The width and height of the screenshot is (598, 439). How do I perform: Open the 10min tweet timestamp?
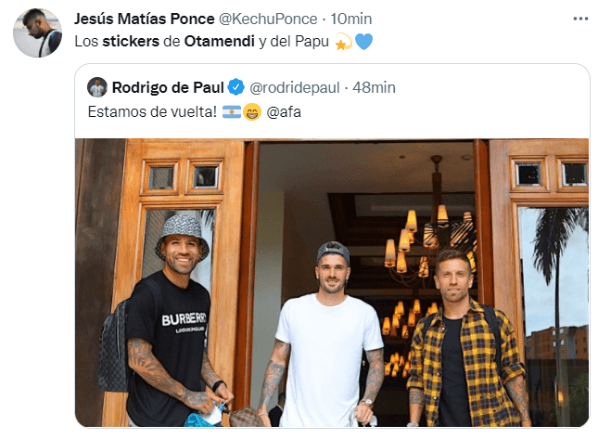(x=351, y=19)
